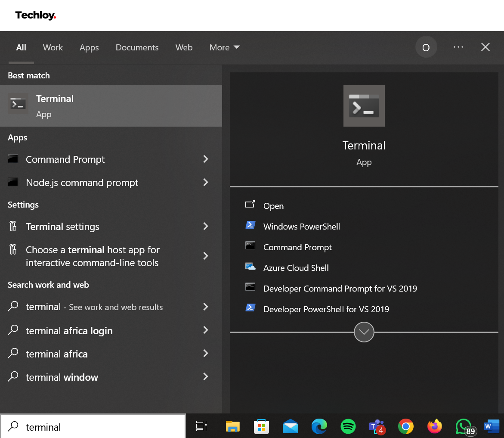
Task: Expand the Choose a terminal host app arrow
Action: [x=206, y=256]
